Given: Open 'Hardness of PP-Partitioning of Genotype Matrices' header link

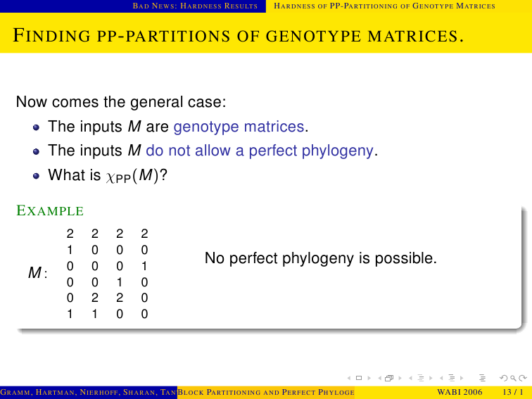Looking at the screenshot, I should click(x=384, y=6).
